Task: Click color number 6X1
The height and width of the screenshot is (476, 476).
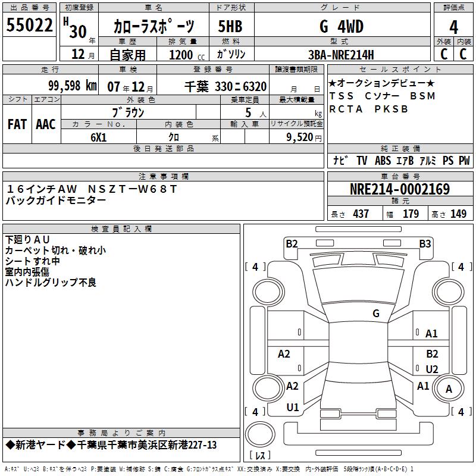Action: [x=99, y=137]
